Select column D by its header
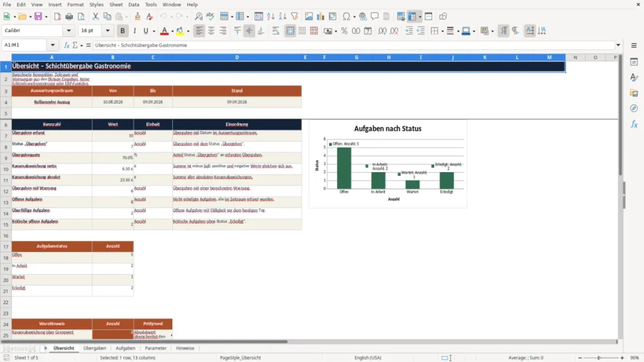 tap(237, 57)
